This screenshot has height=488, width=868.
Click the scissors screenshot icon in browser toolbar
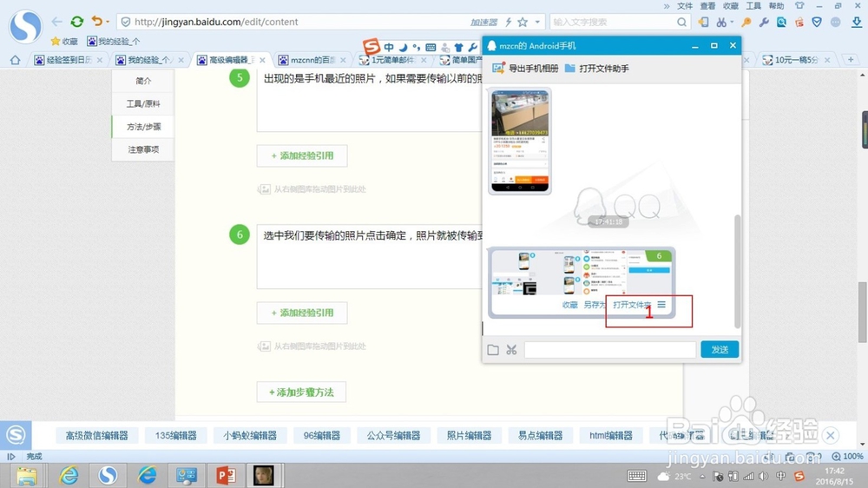click(720, 22)
